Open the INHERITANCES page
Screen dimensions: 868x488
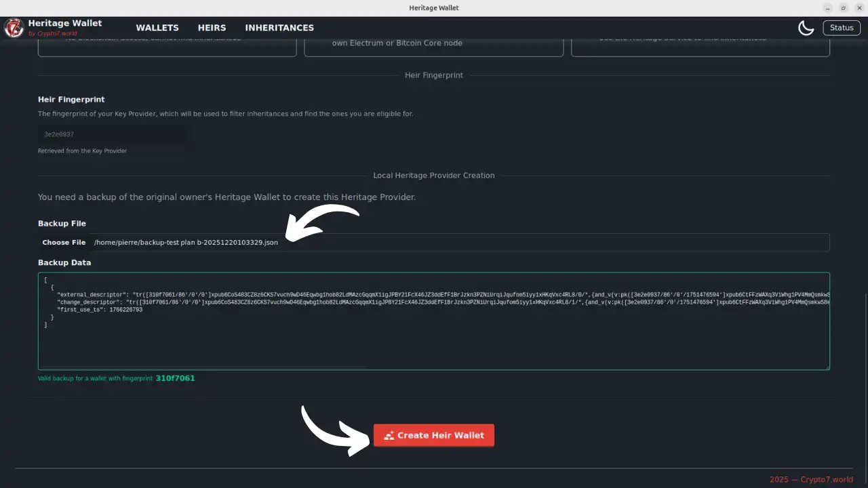[x=279, y=28]
